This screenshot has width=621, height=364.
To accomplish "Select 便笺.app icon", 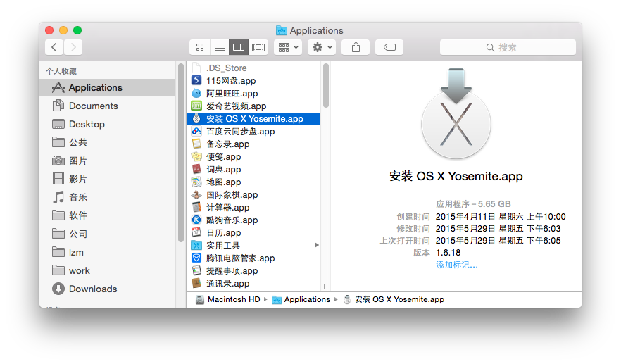I will click(x=196, y=156).
